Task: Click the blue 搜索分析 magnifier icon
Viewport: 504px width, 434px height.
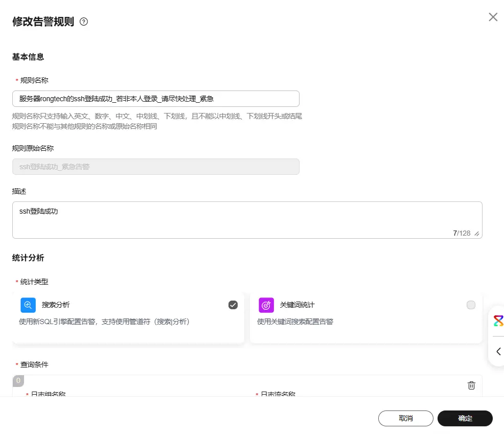Action: (x=28, y=305)
